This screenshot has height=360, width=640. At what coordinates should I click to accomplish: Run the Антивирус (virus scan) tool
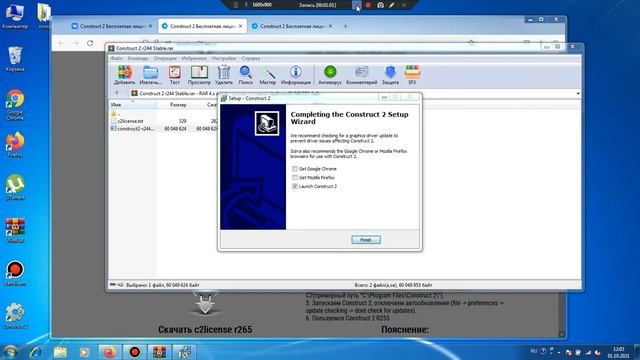(x=330, y=75)
